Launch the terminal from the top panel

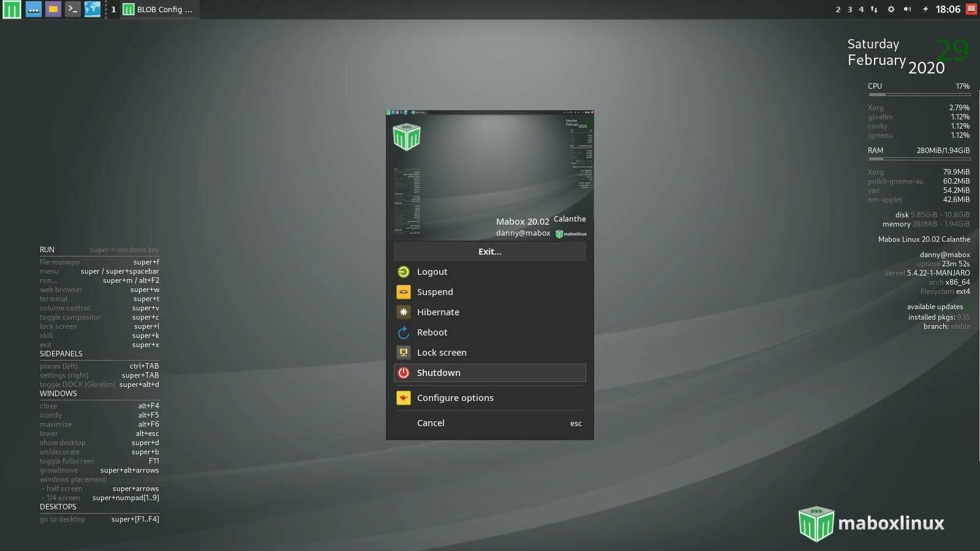(73, 9)
